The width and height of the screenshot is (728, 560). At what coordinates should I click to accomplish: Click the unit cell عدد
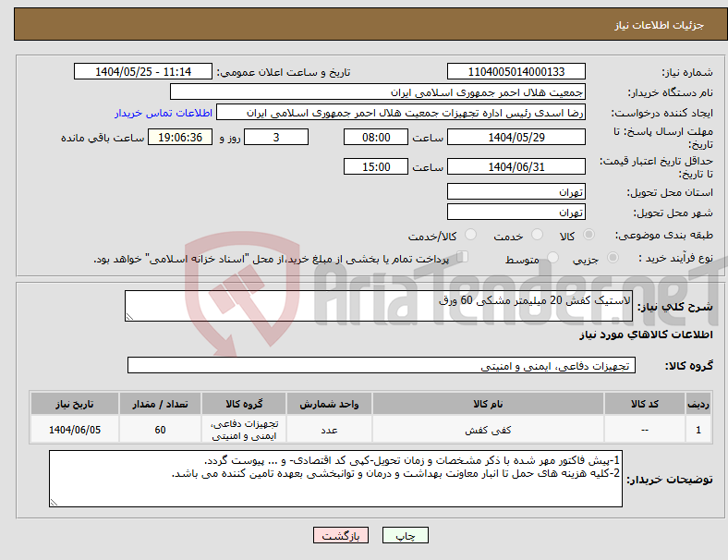click(x=329, y=430)
